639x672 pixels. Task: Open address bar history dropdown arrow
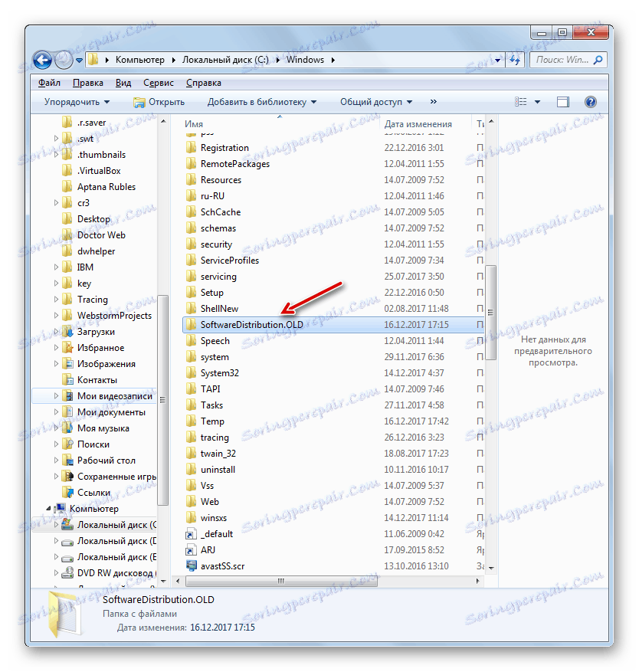[497, 61]
